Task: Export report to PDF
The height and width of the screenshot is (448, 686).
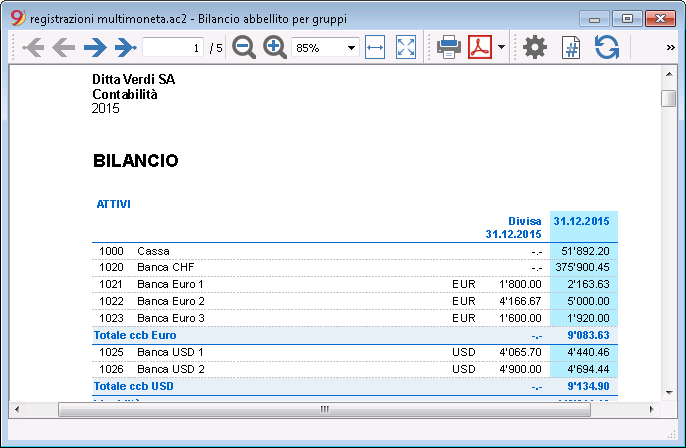Action: pos(480,47)
